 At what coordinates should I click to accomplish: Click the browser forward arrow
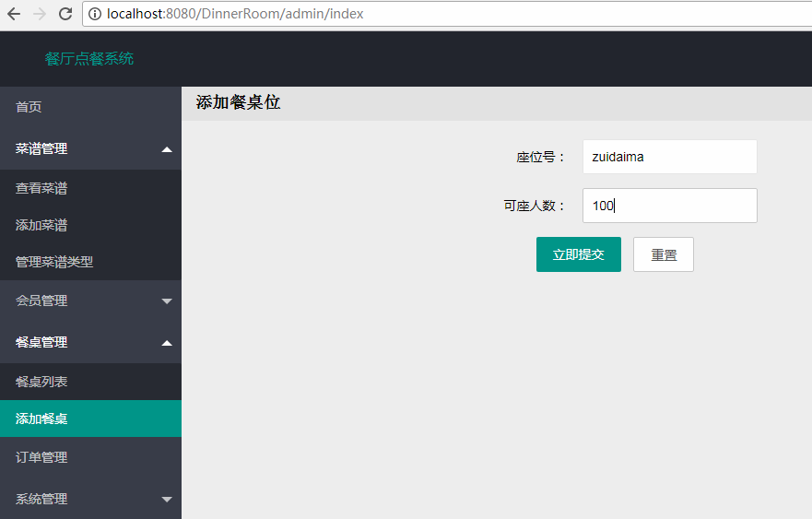tap(39, 15)
